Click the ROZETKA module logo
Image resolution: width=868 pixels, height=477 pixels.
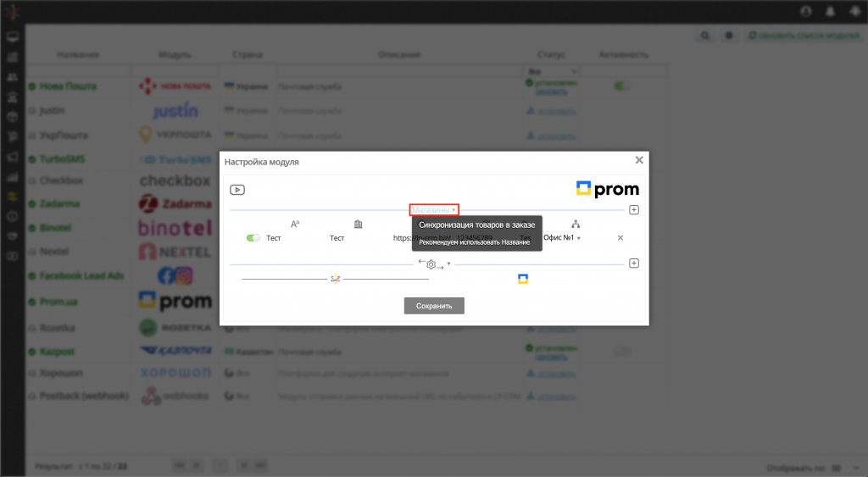click(175, 328)
